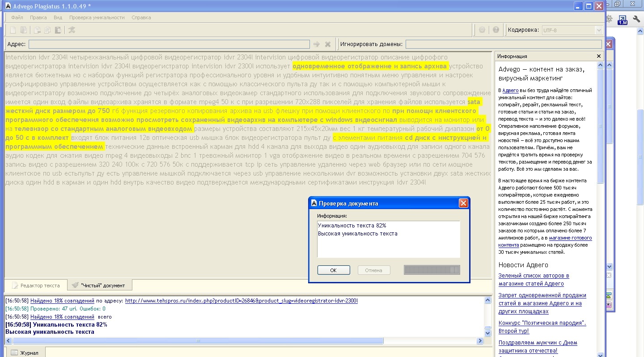
Task: Close the Информация side panel
Action: tap(599, 56)
